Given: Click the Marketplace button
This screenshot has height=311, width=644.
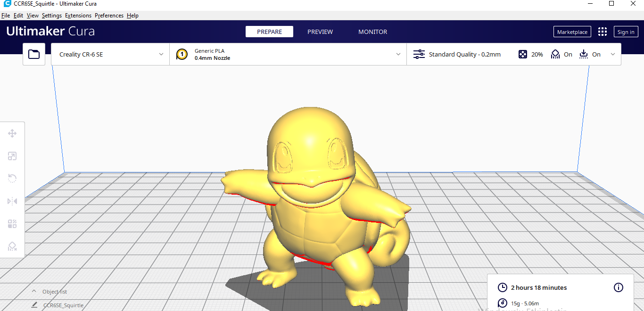Looking at the screenshot, I should click(572, 32).
